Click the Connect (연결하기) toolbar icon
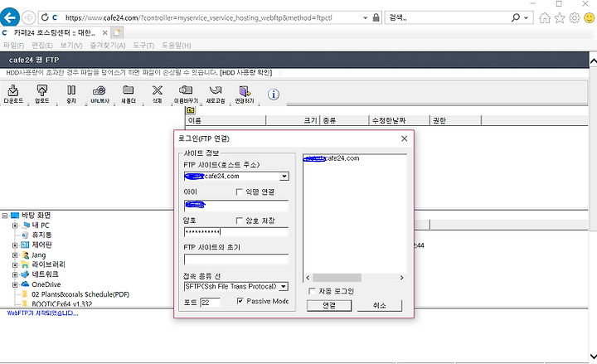This screenshot has width=597, height=364. tap(245, 94)
